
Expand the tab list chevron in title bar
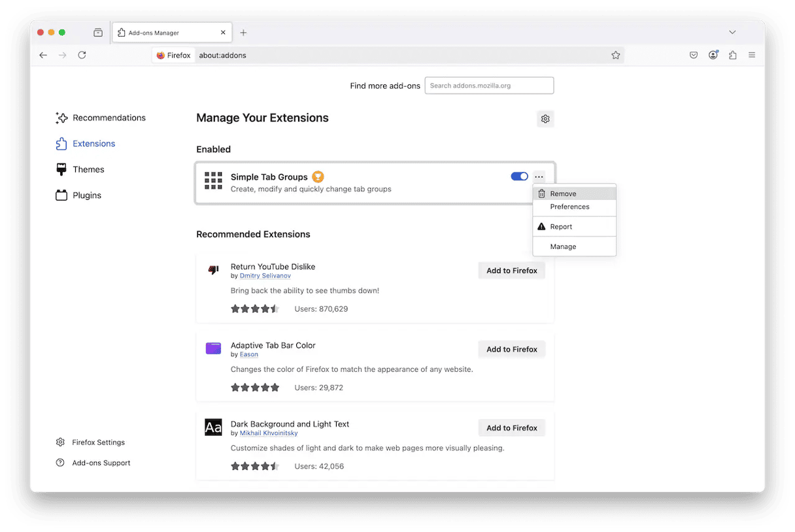coord(732,33)
